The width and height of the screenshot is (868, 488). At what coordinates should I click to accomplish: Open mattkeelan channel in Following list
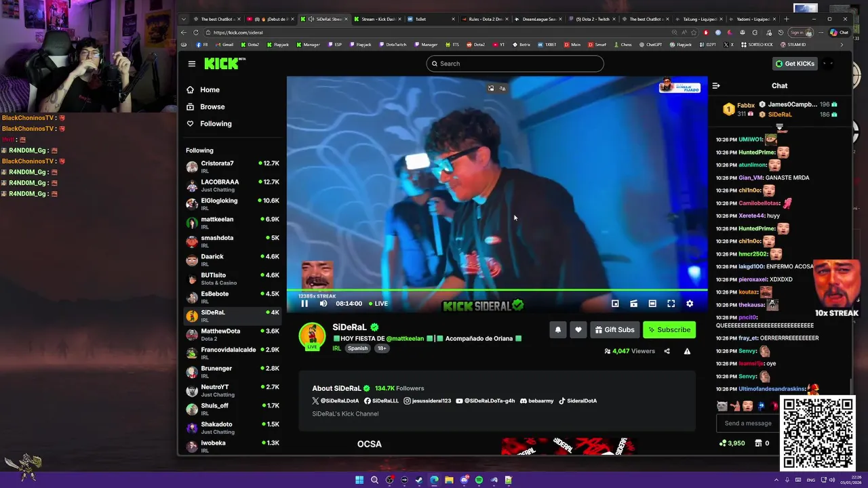[x=233, y=222]
